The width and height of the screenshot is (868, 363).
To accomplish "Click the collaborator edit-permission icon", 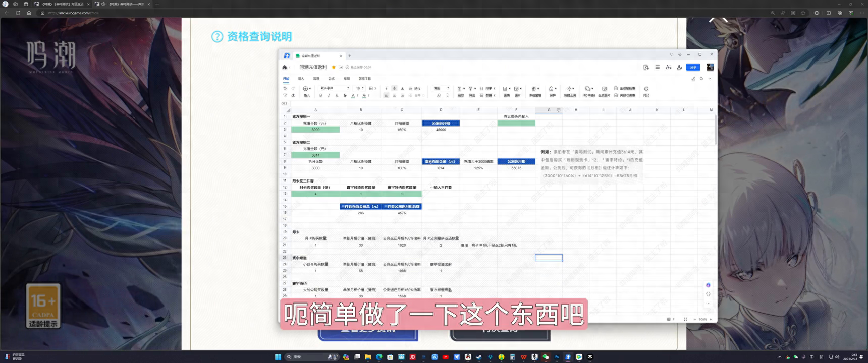I will coord(679,67).
